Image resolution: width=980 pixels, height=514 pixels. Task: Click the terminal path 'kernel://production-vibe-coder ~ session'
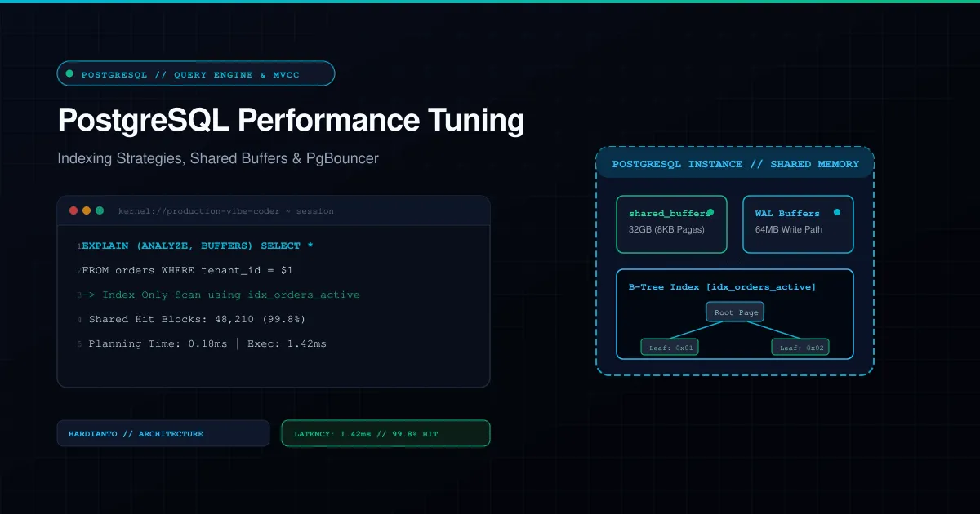[x=226, y=211]
